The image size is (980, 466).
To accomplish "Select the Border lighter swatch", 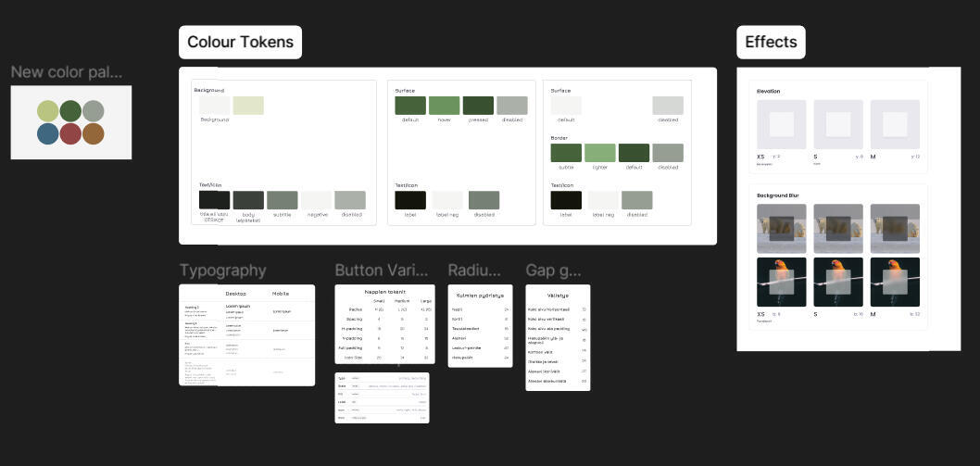I will pyautogui.click(x=600, y=153).
